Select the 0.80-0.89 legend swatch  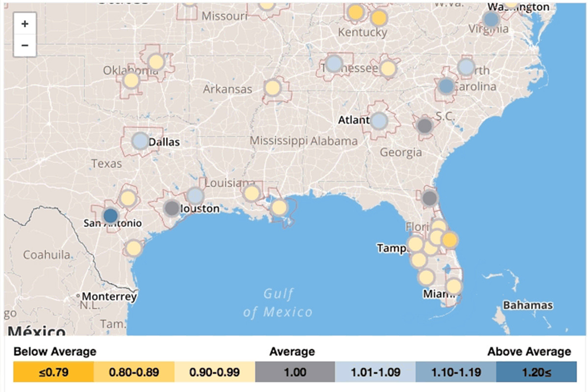coord(134,372)
